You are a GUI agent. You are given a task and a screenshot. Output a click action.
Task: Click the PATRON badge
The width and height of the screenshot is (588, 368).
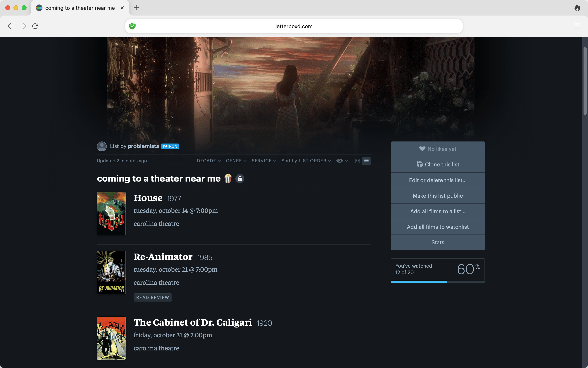[x=170, y=146]
